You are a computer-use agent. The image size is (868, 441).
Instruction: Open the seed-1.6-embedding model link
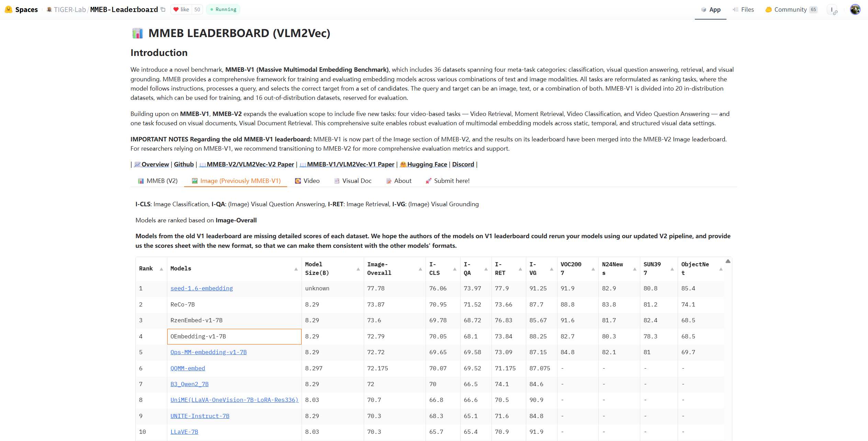(202, 289)
